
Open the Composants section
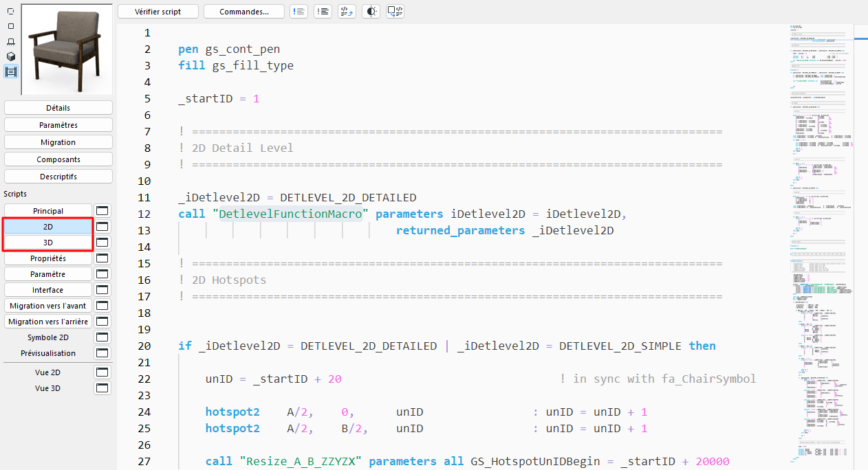(58, 159)
